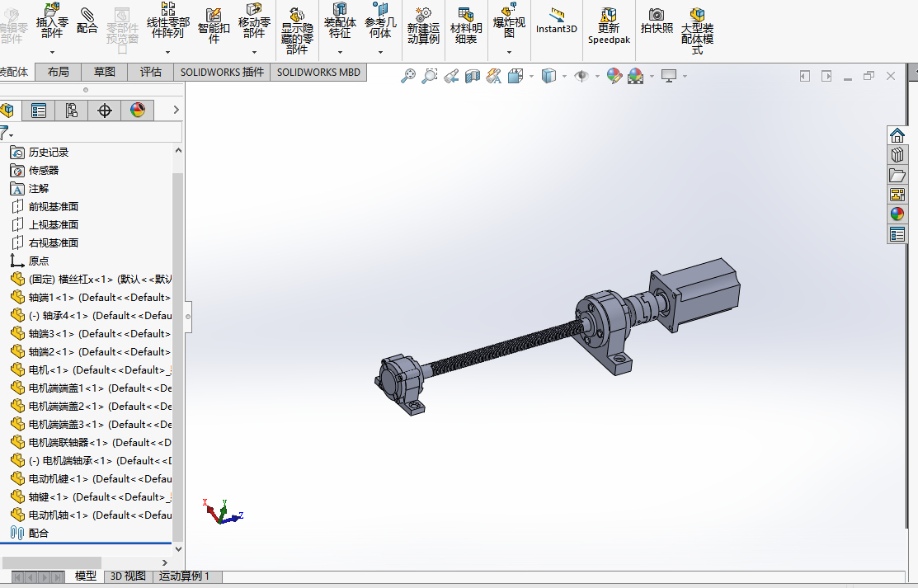Switch to Layout (布局) tab
This screenshot has height=588, width=918.
click(58, 72)
